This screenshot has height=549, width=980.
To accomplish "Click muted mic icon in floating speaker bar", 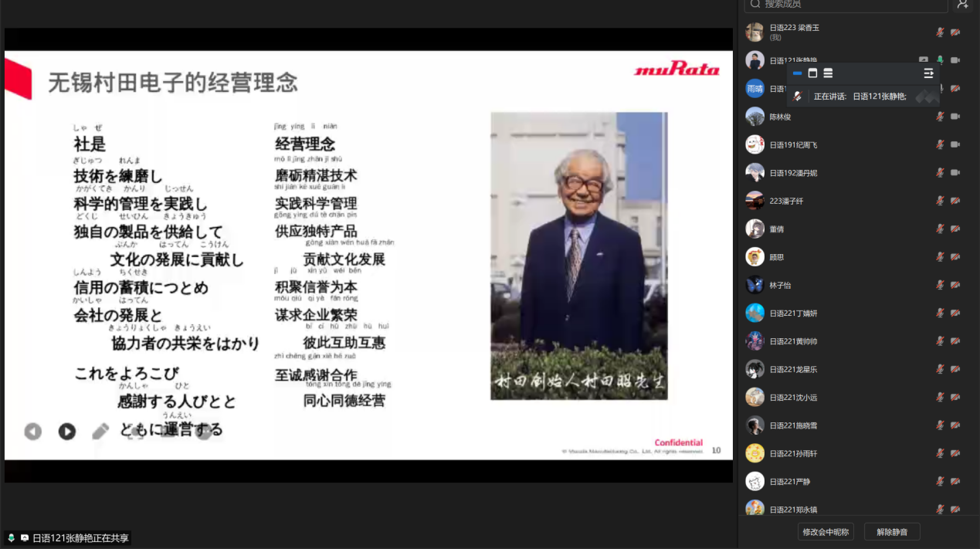I will [x=798, y=97].
